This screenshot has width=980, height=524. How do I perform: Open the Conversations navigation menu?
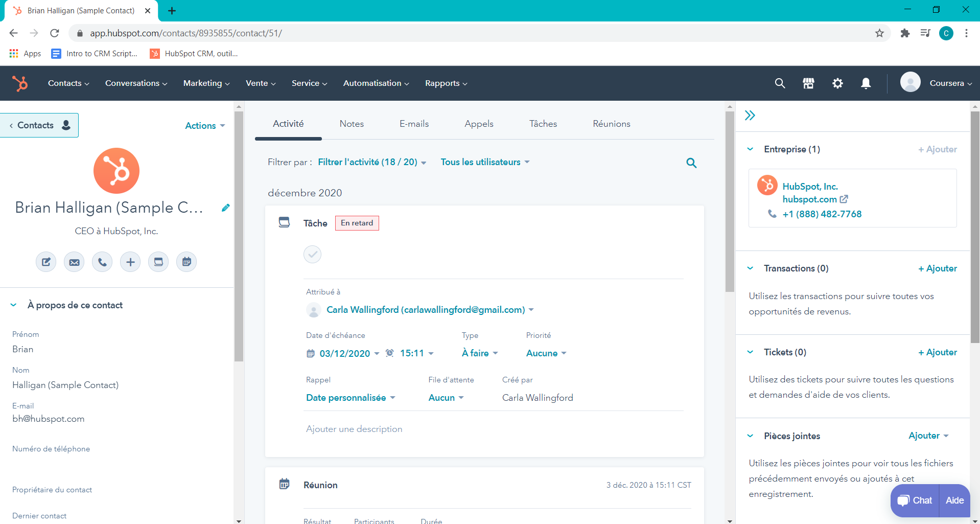coord(136,83)
